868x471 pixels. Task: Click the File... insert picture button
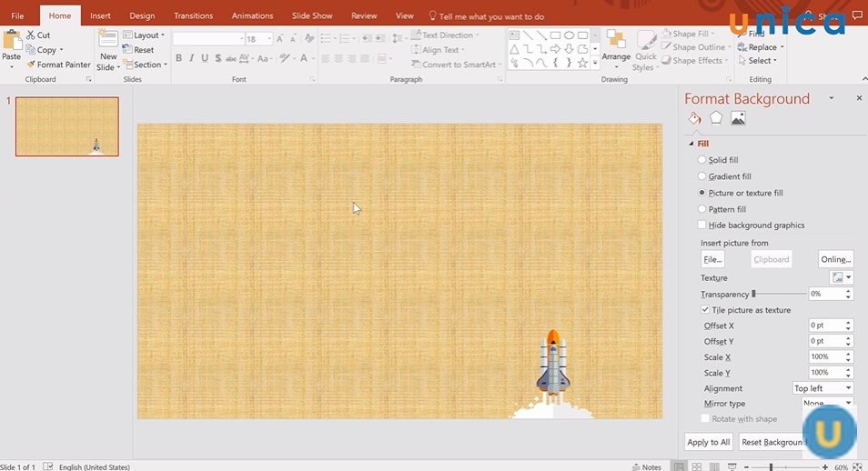pyautogui.click(x=712, y=259)
